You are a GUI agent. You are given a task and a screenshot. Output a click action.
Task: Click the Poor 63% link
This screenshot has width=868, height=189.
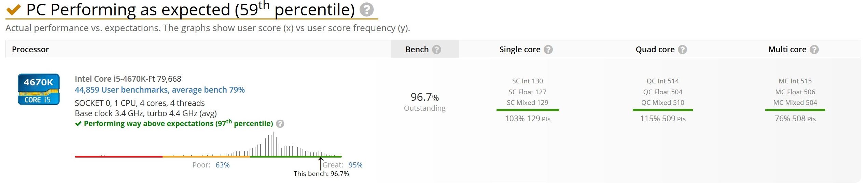[x=222, y=165]
